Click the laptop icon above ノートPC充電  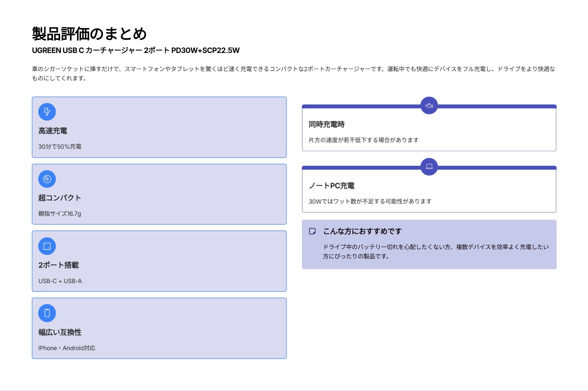429,167
